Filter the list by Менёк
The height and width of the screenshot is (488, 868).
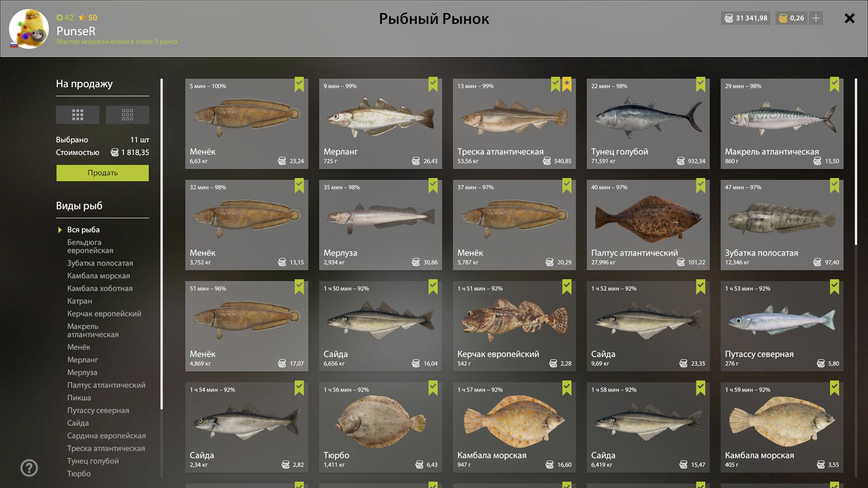(79, 347)
